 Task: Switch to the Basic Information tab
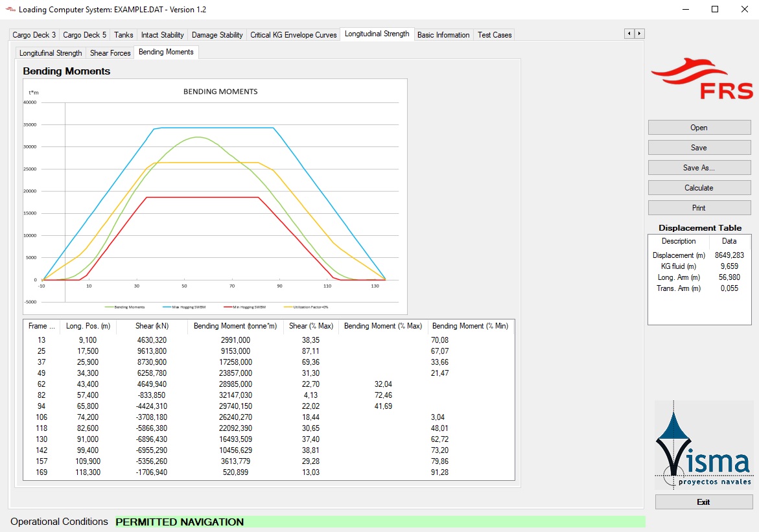click(443, 35)
